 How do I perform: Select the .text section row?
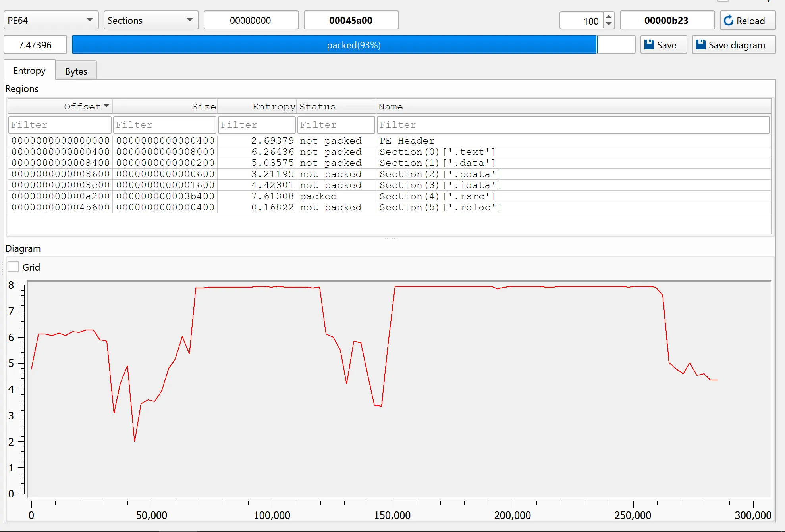tap(437, 152)
